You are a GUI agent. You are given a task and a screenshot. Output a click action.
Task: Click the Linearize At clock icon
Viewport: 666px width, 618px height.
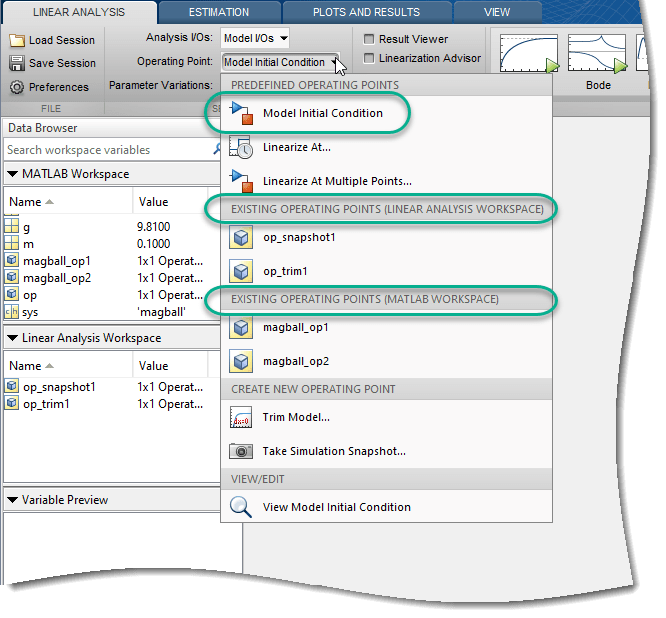241,147
